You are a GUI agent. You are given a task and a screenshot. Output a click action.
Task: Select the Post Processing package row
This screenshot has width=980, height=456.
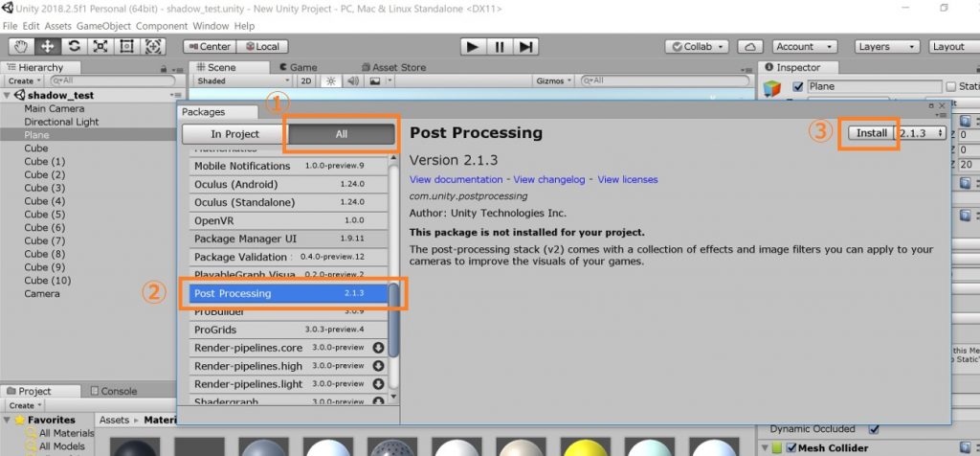coord(289,293)
